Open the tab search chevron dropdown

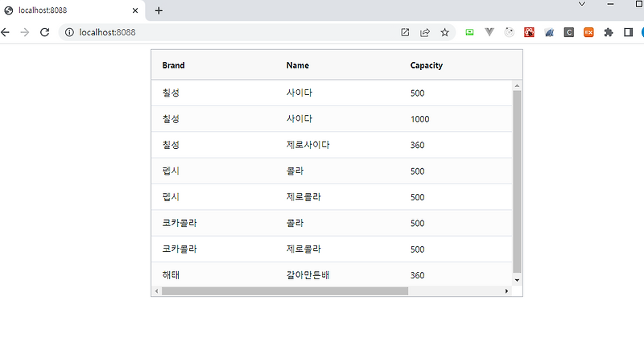click(x=582, y=4)
